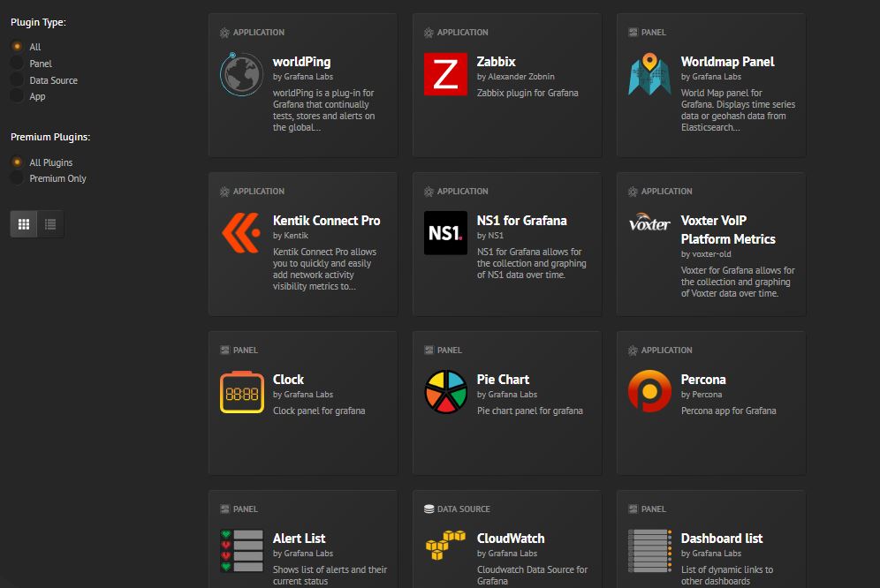Switch to list view layout
The height and width of the screenshot is (588, 880).
pos(50,224)
